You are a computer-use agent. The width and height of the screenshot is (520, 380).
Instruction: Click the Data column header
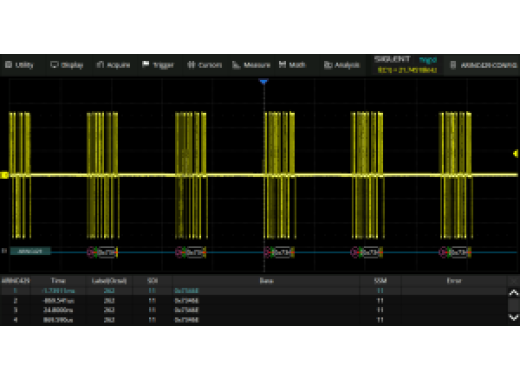point(266,281)
